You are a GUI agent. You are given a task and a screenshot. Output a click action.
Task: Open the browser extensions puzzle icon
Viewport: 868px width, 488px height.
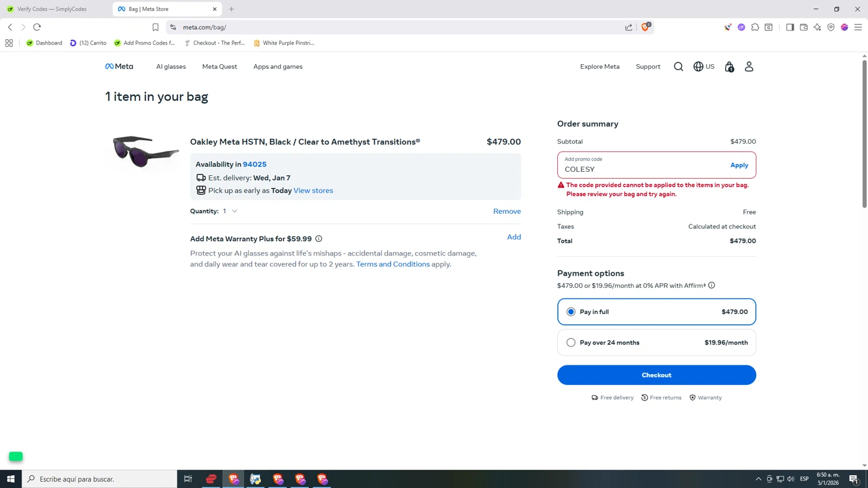click(755, 27)
